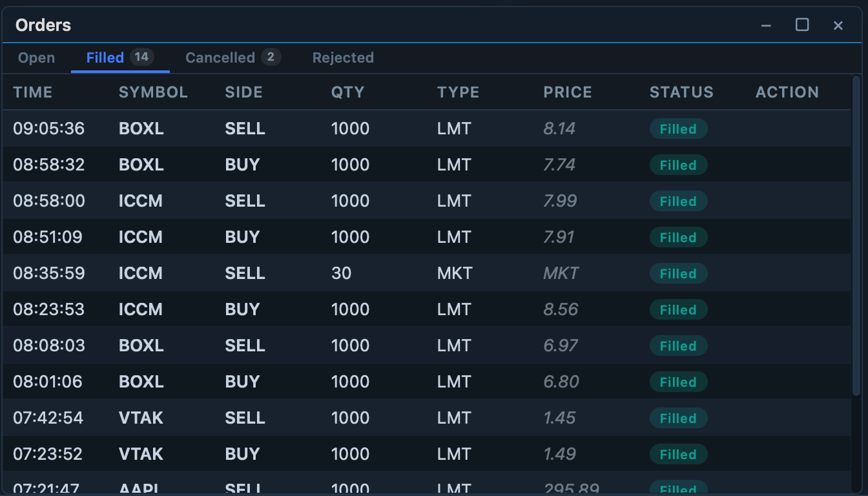Select the 07:42:54 time cell
Image resolution: width=868 pixels, height=496 pixels.
tap(48, 418)
